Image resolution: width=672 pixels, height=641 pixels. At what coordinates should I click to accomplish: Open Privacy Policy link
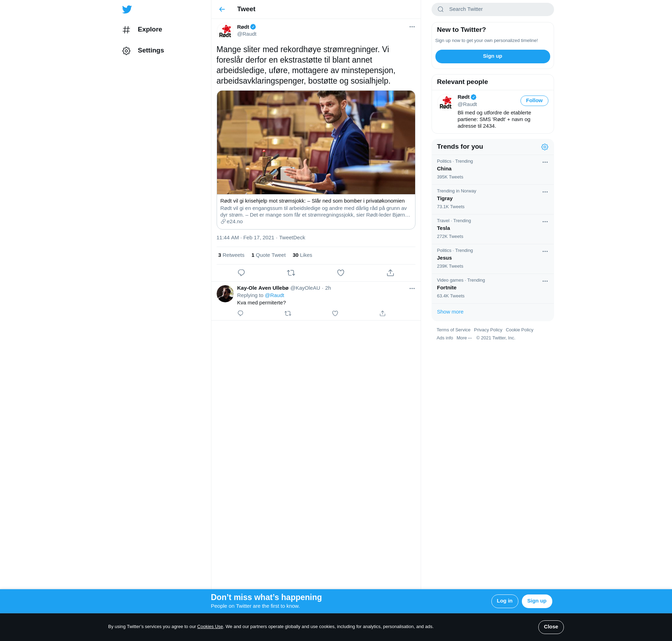coord(488,330)
